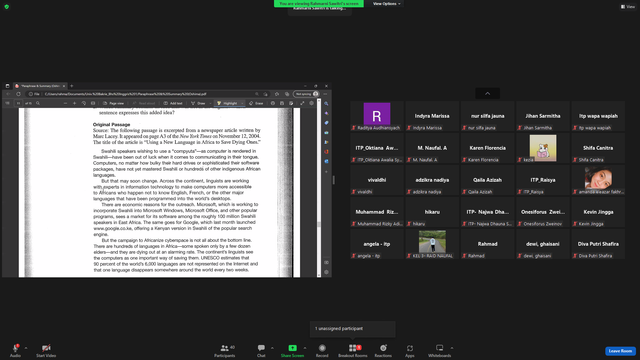
Task: Open the Reactions menu
Action: click(x=383, y=350)
